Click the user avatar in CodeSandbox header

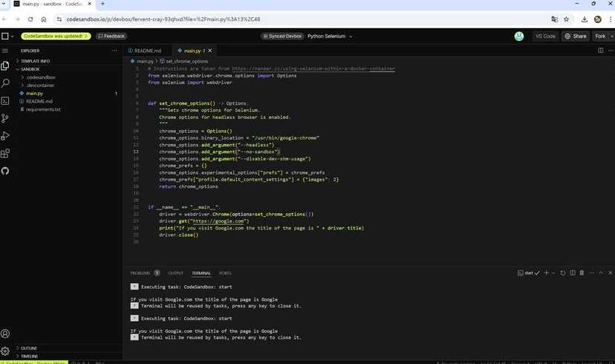click(x=519, y=36)
